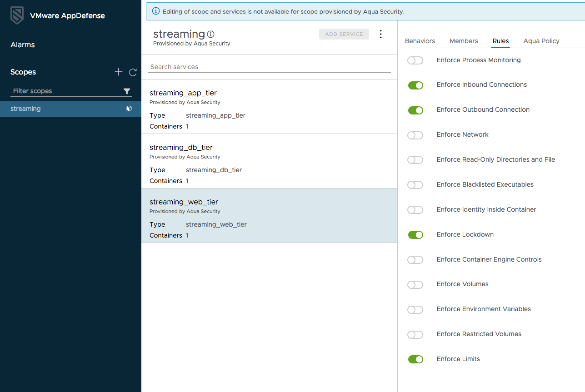Switch on Enforce Blacklisted Executables
The image size is (585, 392).
pos(415,185)
